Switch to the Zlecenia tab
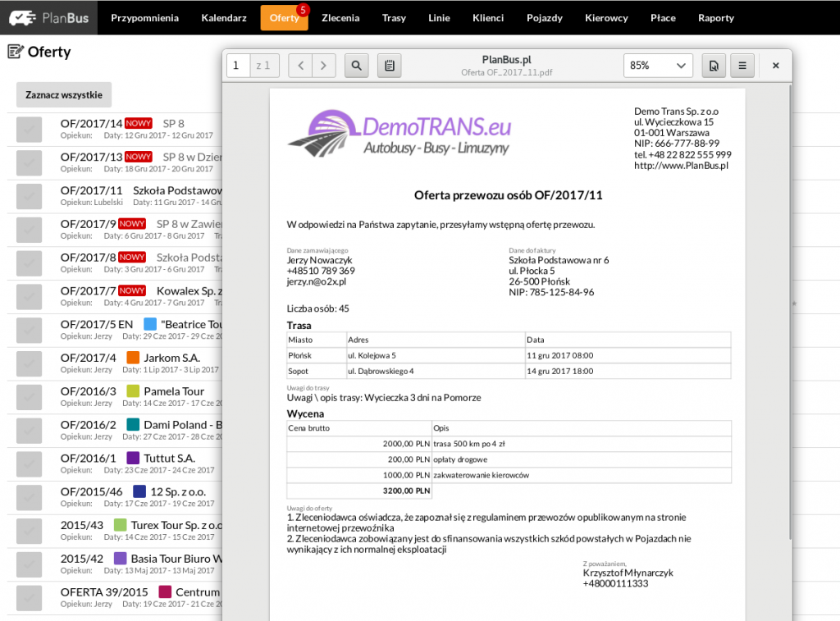 pyautogui.click(x=340, y=18)
